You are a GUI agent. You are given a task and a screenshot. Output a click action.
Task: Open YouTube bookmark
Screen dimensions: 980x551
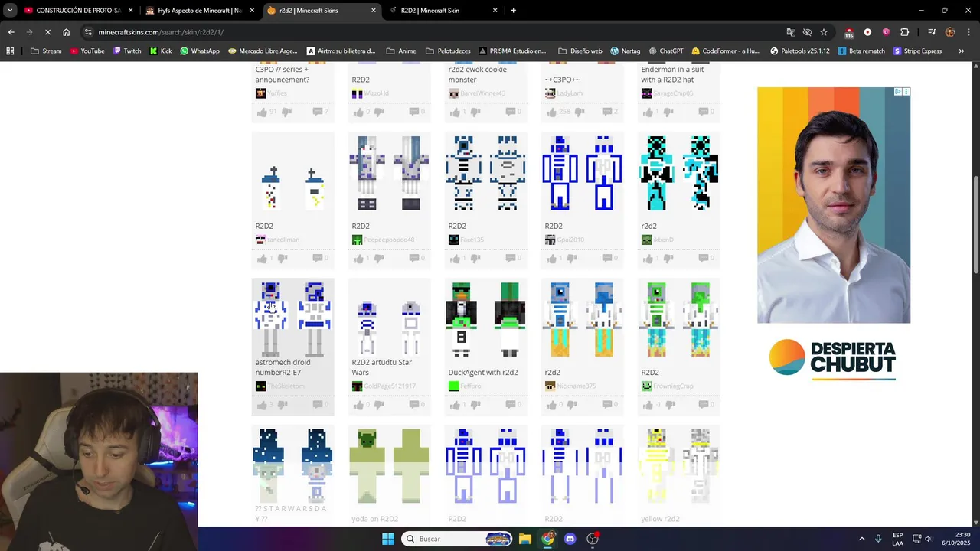click(x=87, y=51)
